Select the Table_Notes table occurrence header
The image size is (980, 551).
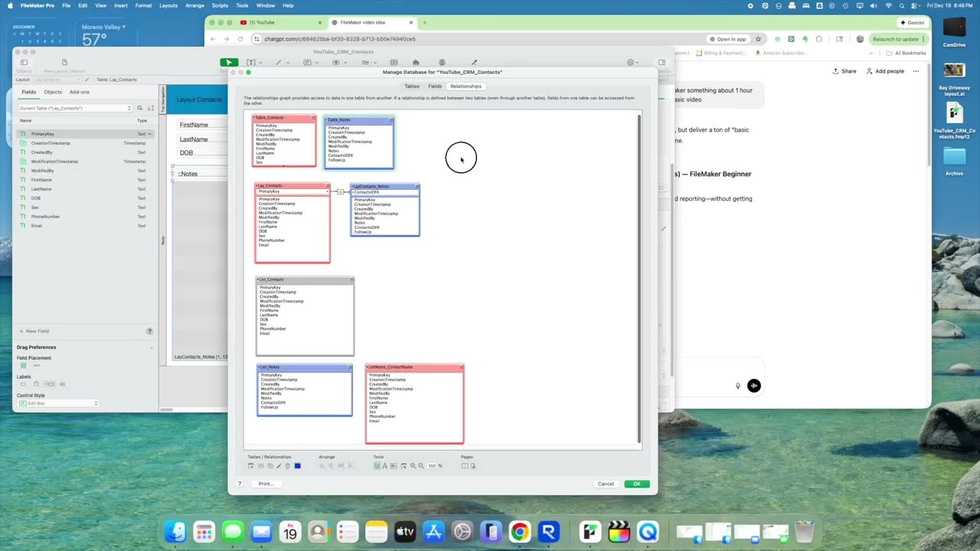point(359,120)
